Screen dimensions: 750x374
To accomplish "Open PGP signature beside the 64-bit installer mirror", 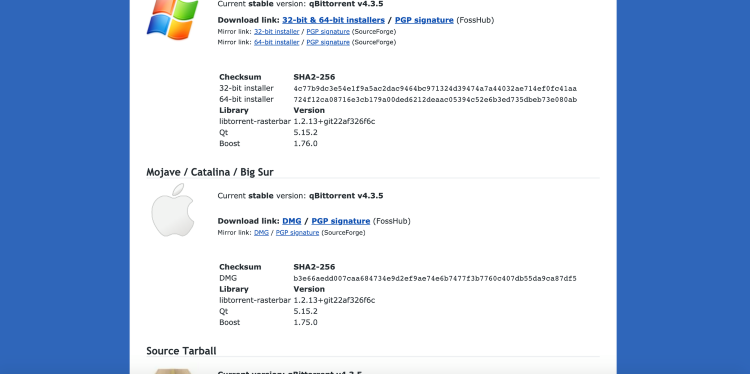I will (x=328, y=42).
